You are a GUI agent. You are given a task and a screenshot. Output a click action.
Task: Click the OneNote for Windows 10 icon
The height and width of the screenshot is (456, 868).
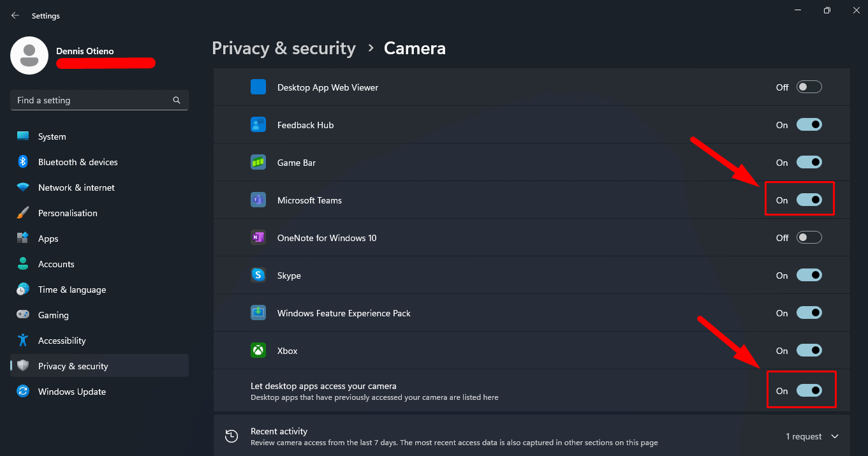(258, 237)
